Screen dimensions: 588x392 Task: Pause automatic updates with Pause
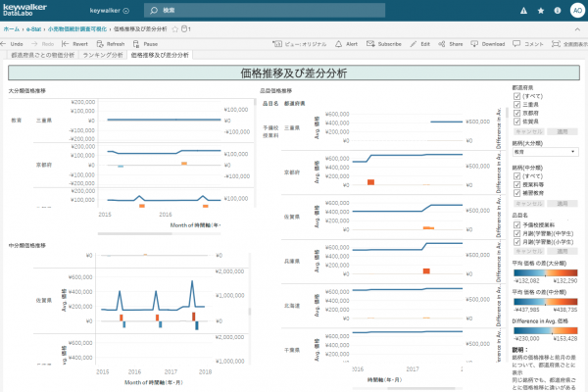pos(145,44)
